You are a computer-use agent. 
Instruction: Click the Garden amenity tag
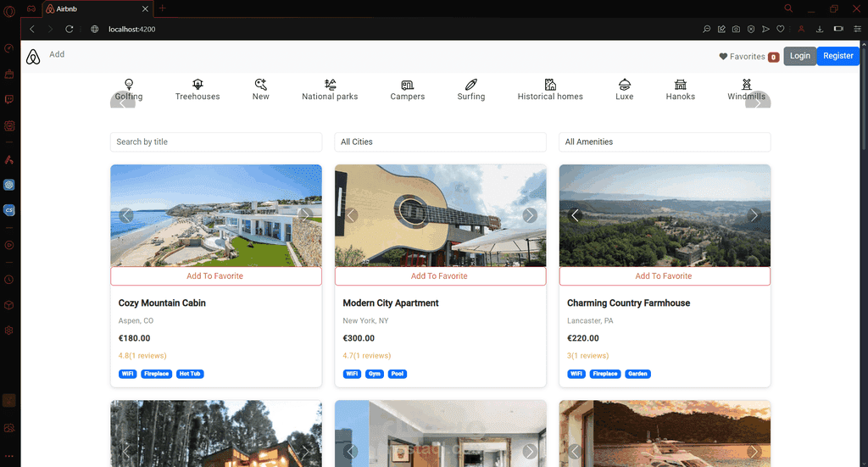click(x=637, y=374)
